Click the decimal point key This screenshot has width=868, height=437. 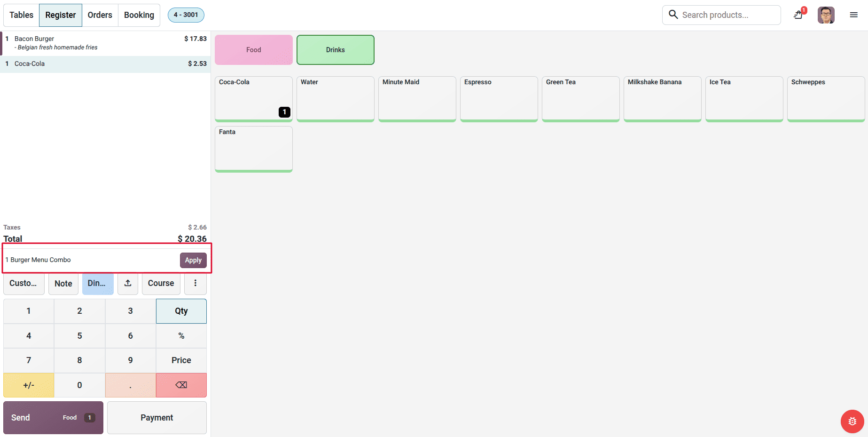131,385
